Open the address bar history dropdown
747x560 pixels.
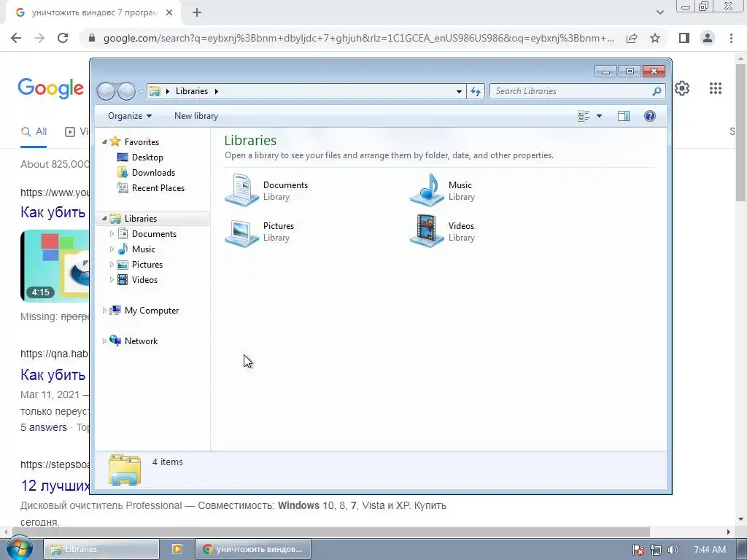[459, 91]
